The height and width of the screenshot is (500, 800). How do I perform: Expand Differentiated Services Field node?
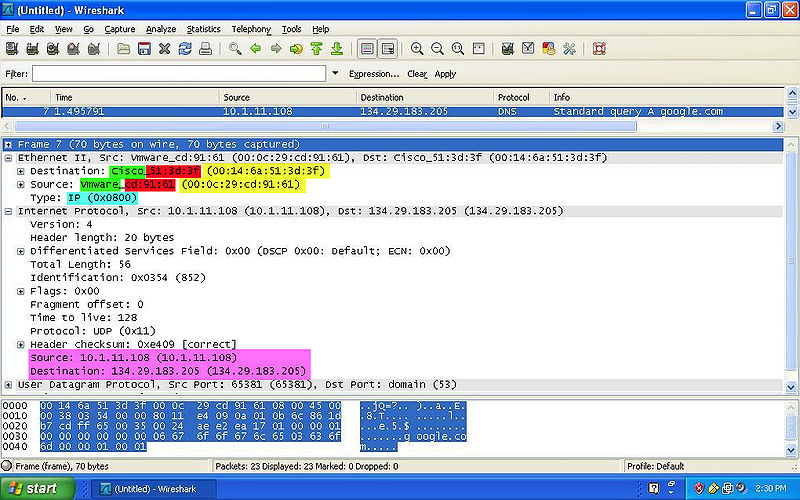tap(20, 251)
